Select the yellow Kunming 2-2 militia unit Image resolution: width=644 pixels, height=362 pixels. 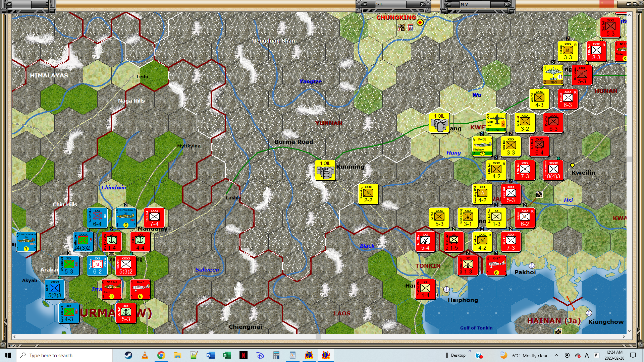[368, 194]
